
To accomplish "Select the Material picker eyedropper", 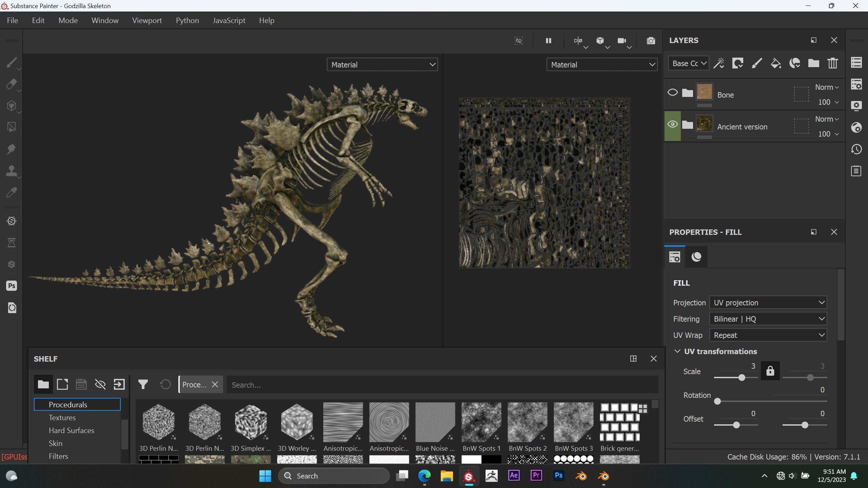I will pyautogui.click(x=11, y=192).
